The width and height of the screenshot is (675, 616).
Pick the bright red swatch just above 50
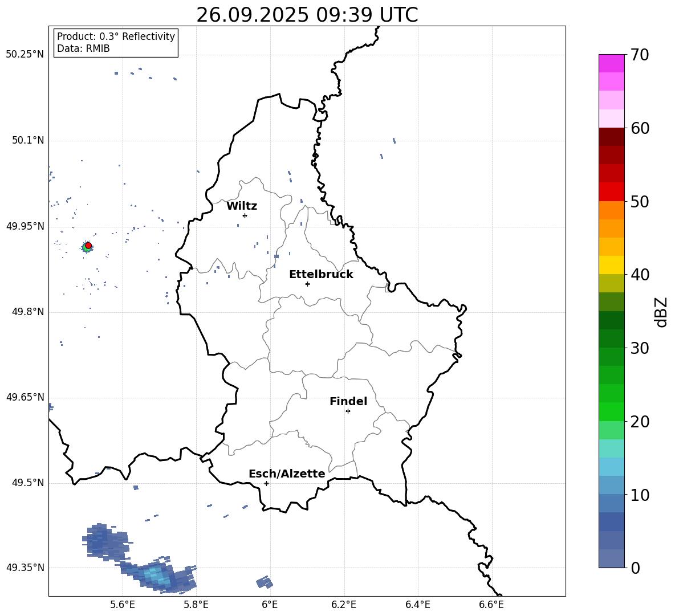(x=612, y=192)
